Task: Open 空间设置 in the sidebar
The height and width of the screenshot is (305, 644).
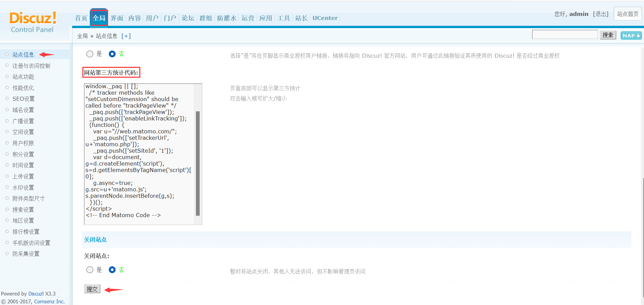Action: pos(23,132)
